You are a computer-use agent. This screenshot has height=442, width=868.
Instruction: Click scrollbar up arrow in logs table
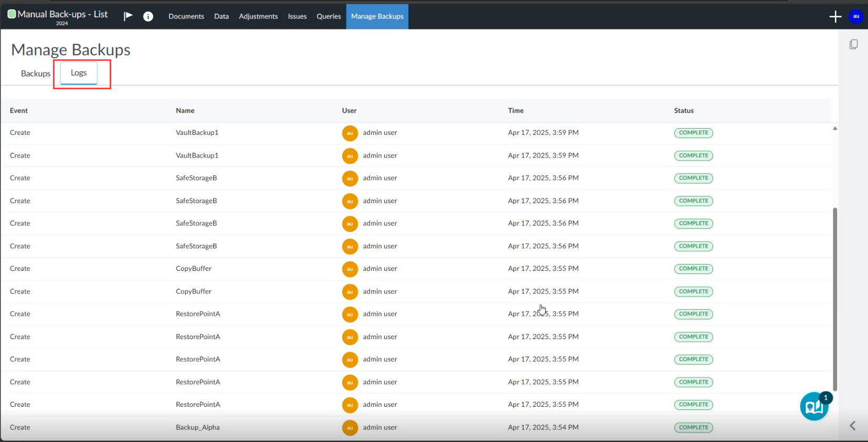834,128
